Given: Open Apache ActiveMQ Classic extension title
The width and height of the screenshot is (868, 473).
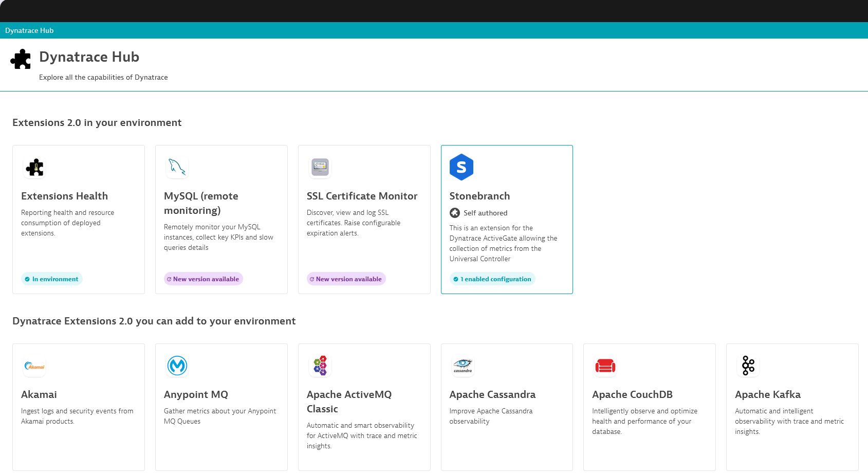Looking at the screenshot, I should [x=349, y=402].
